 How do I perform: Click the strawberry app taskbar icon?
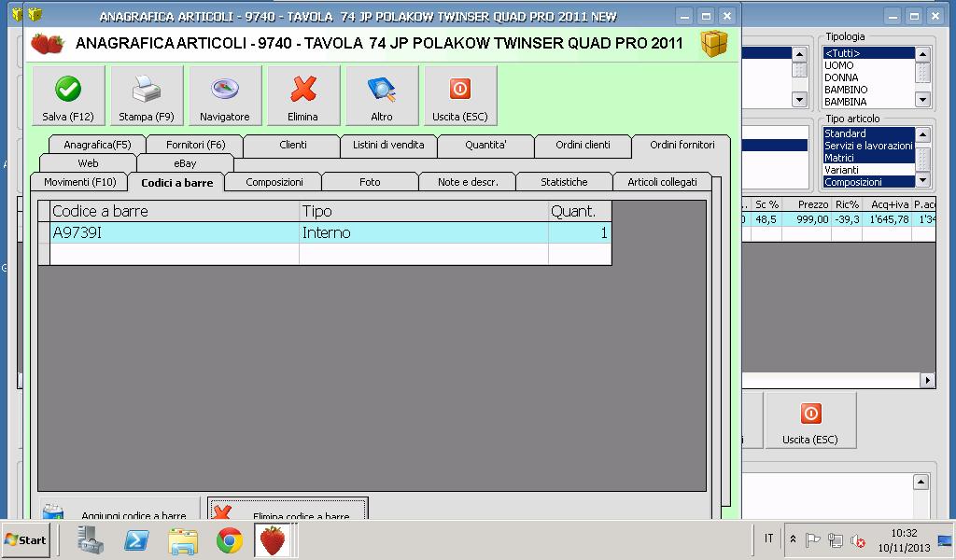(273, 540)
